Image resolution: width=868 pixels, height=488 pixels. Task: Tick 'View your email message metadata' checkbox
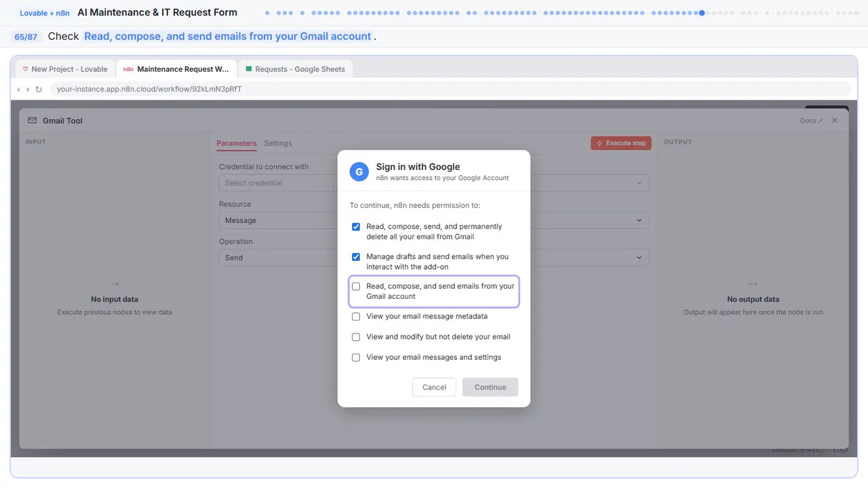356,317
